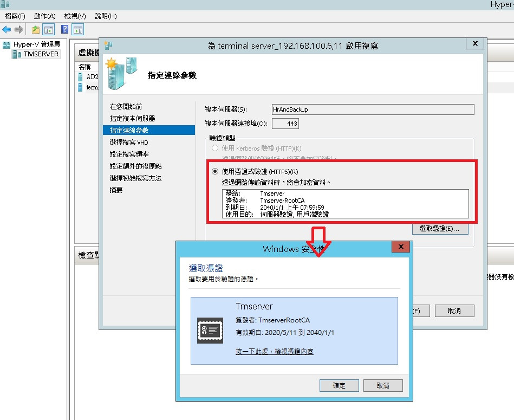This screenshot has height=420, width=514.
Task: Open the 動作(A) menu
Action: (x=44, y=16)
